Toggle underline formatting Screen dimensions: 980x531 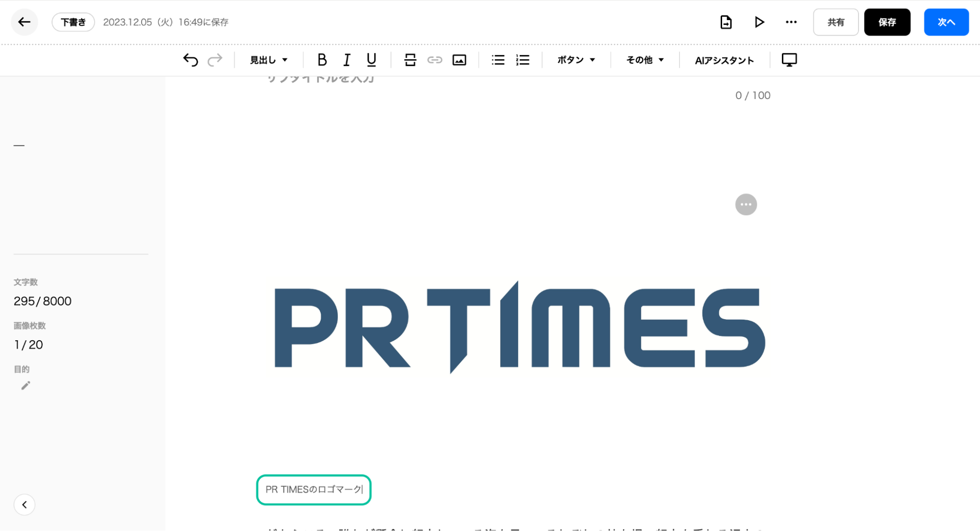pyautogui.click(x=372, y=60)
